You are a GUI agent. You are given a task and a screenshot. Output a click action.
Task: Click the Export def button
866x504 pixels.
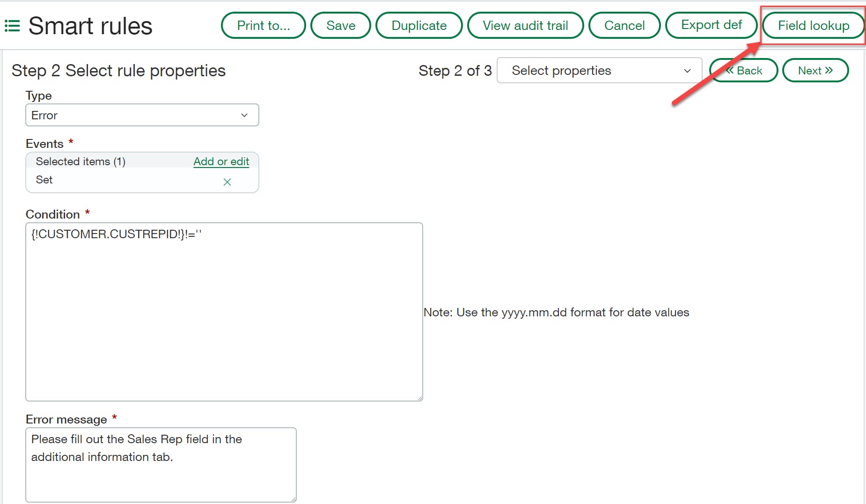[x=711, y=25]
